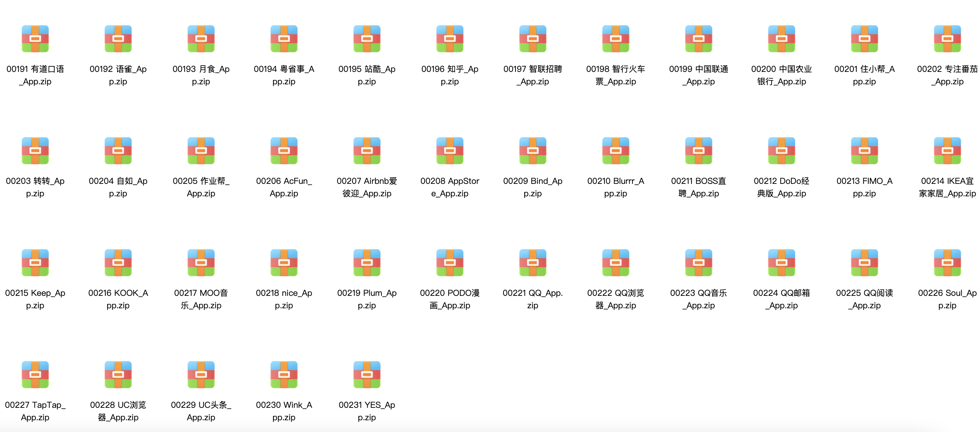Viewport: 980px width, 432px height.
Task: Click the 00192 语雀 zip archive icon
Action: pos(118,39)
